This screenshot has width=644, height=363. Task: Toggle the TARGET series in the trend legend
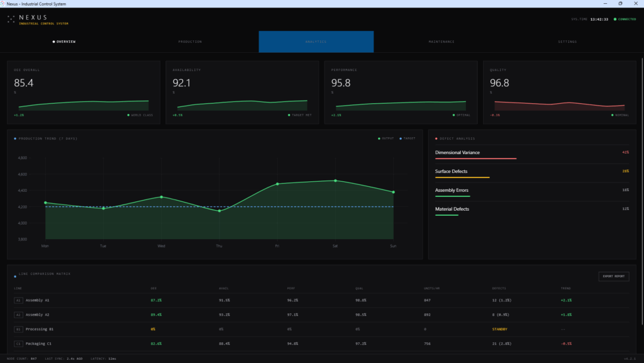pos(406,139)
